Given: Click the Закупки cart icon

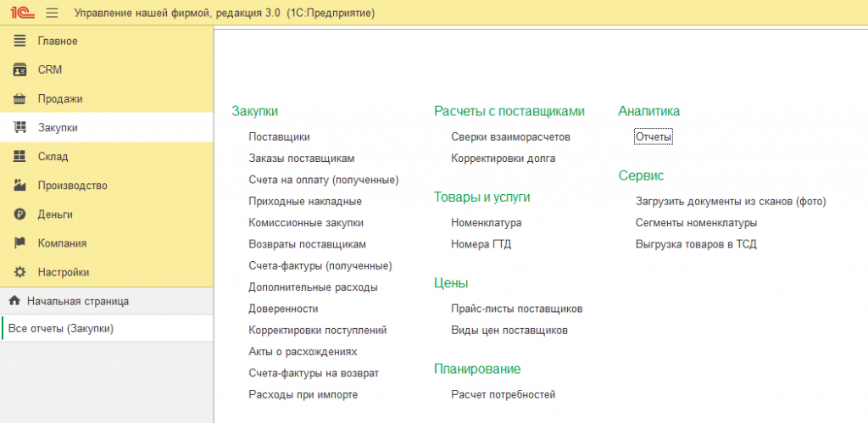Looking at the screenshot, I should click(x=20, y=128).
